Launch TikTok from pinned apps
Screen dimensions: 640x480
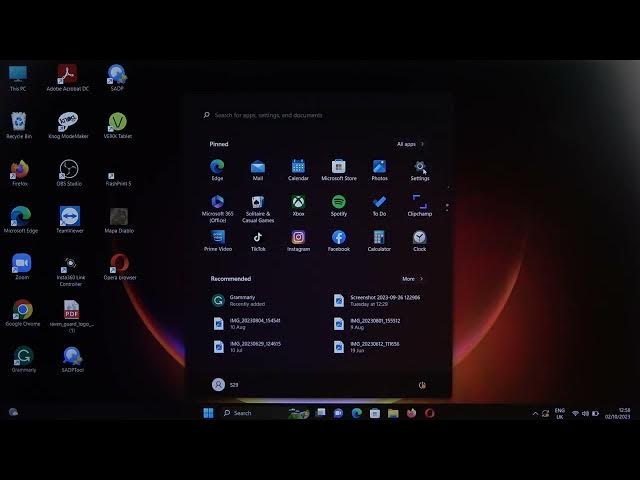258,241
